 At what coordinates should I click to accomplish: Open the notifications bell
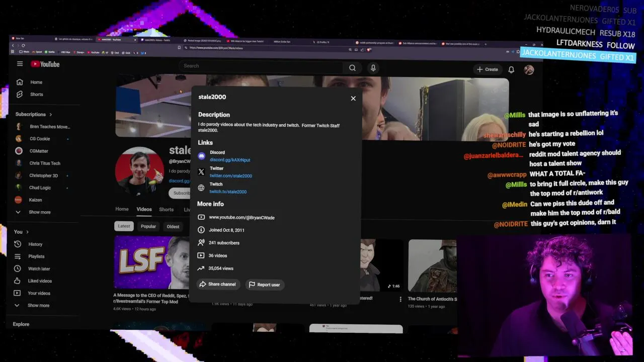pos(511,69)
